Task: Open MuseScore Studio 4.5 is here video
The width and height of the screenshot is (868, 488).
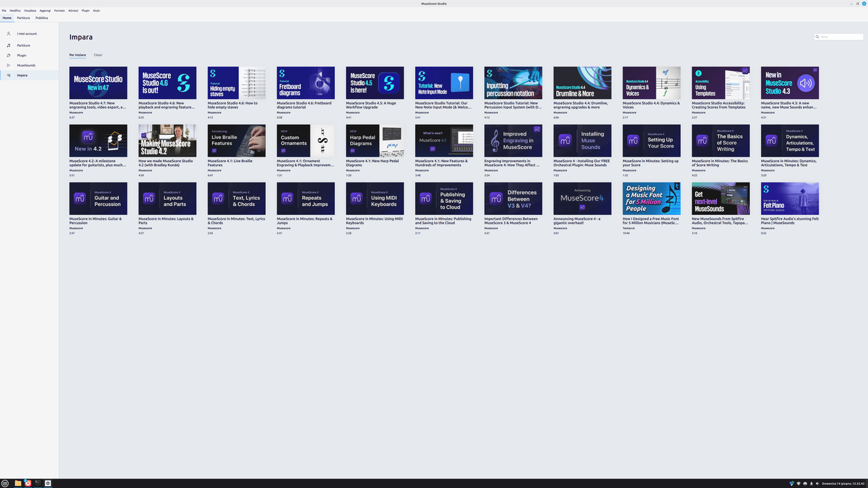Action: pyautogui.click(x=375, y=83)
